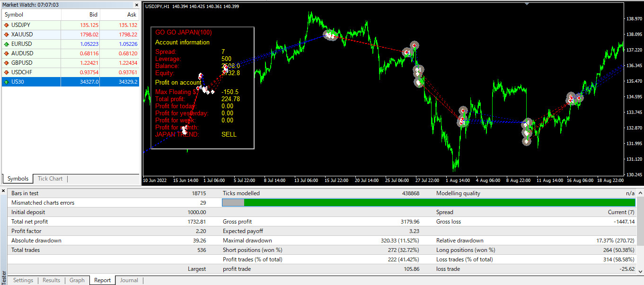
Task: Switch to the Tick Chart tab
Action: click(50, 179)
